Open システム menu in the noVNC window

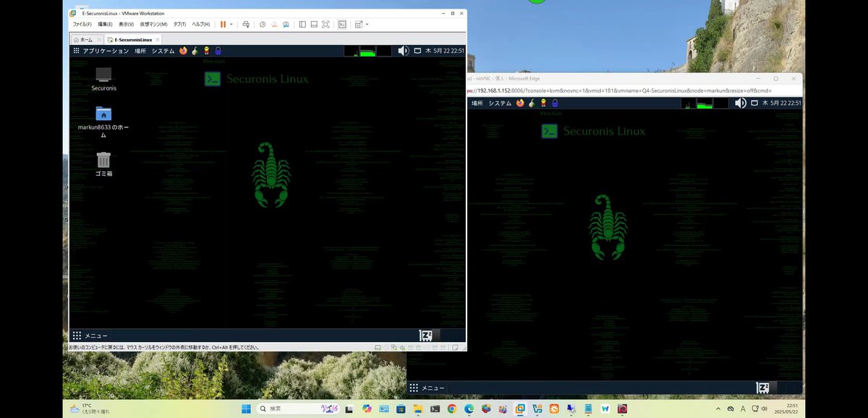[500, 103]
